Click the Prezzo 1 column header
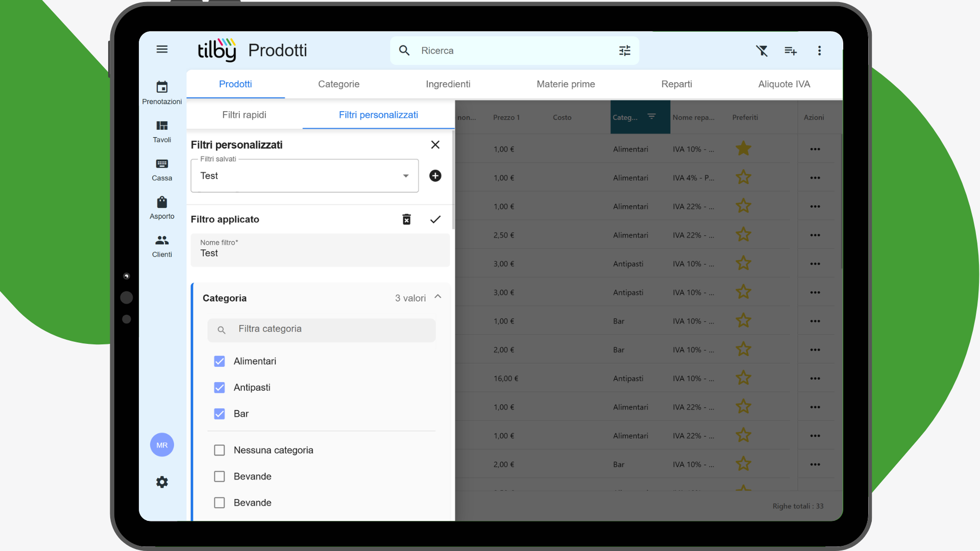 click(506, 117)
